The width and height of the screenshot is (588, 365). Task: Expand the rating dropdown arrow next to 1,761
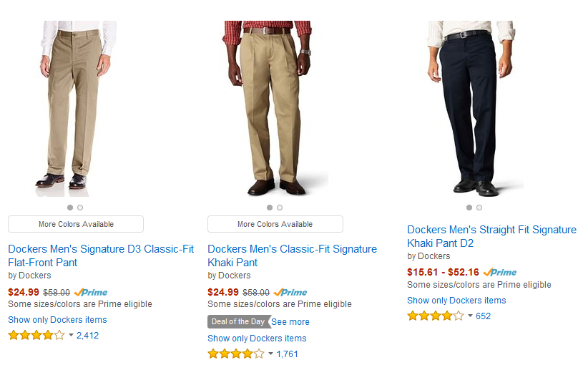click(x=270, y=354)
